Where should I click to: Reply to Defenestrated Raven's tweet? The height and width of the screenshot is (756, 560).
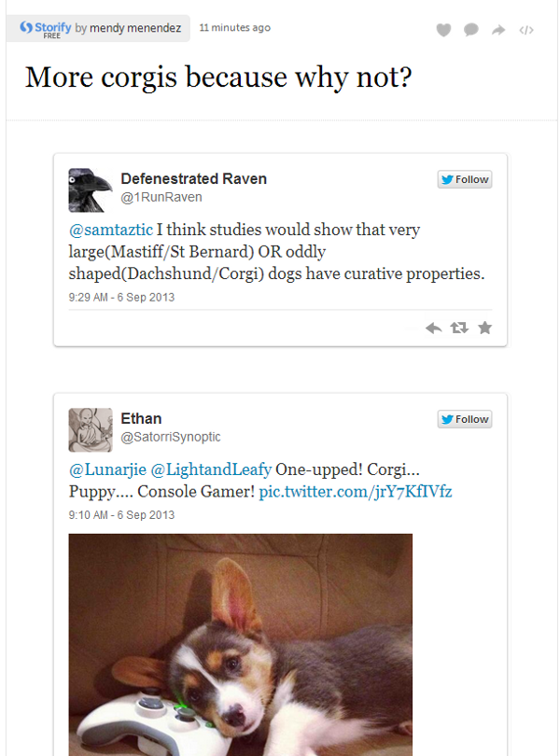point(433,329)
